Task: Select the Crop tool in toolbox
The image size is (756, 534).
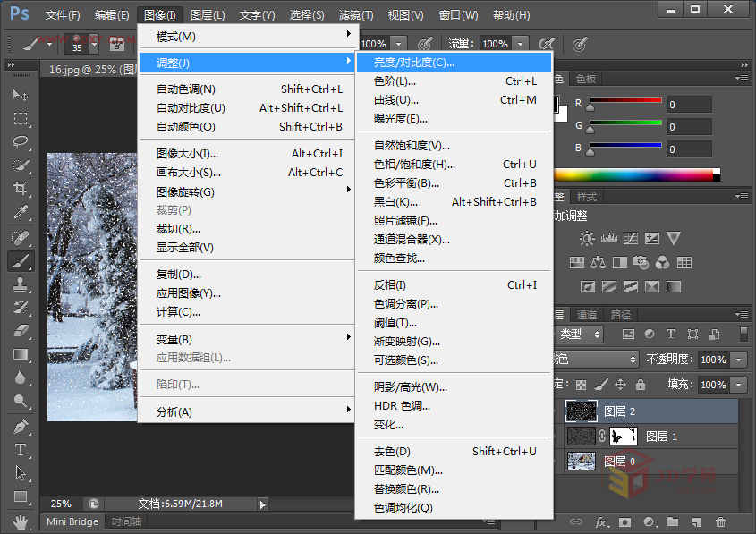Action: (x=21, y=189)
